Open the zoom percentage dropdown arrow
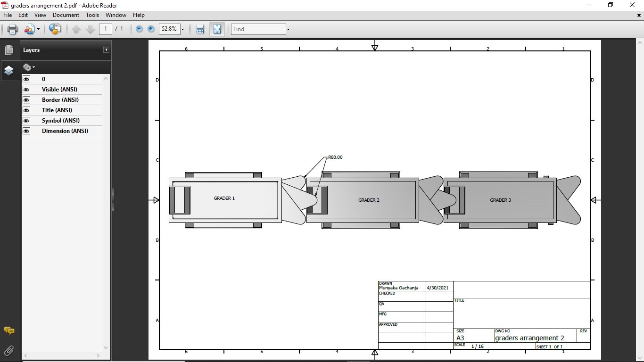This screenshot has height=362, width=644. click(182, 29)
